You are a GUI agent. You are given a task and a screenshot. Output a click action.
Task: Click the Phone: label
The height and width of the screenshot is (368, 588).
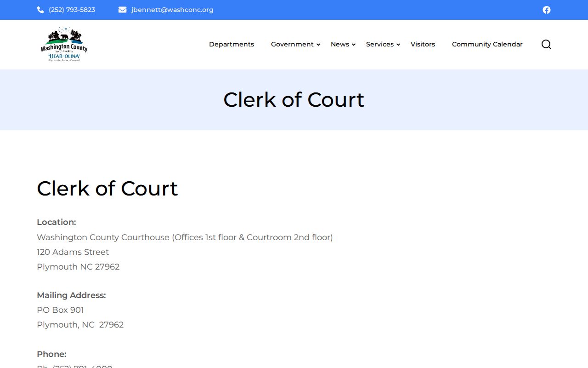tap(51, 354)
